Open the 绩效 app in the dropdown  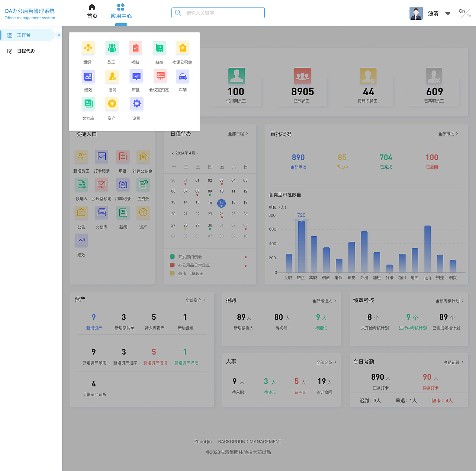point(88,77)
